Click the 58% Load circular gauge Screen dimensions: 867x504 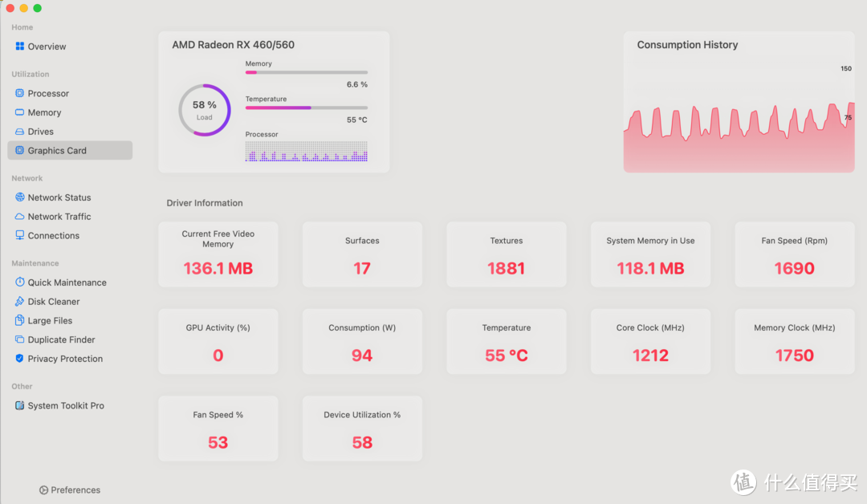[x=204, y=110]
